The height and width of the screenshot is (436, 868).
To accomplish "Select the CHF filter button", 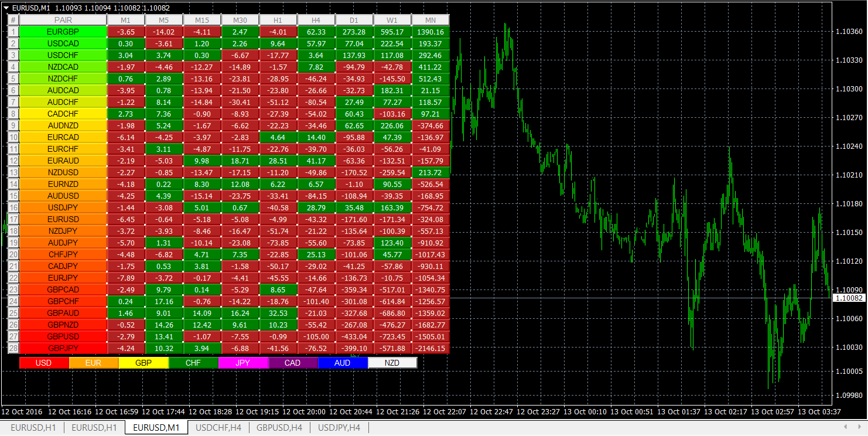I will click(193, 362).
